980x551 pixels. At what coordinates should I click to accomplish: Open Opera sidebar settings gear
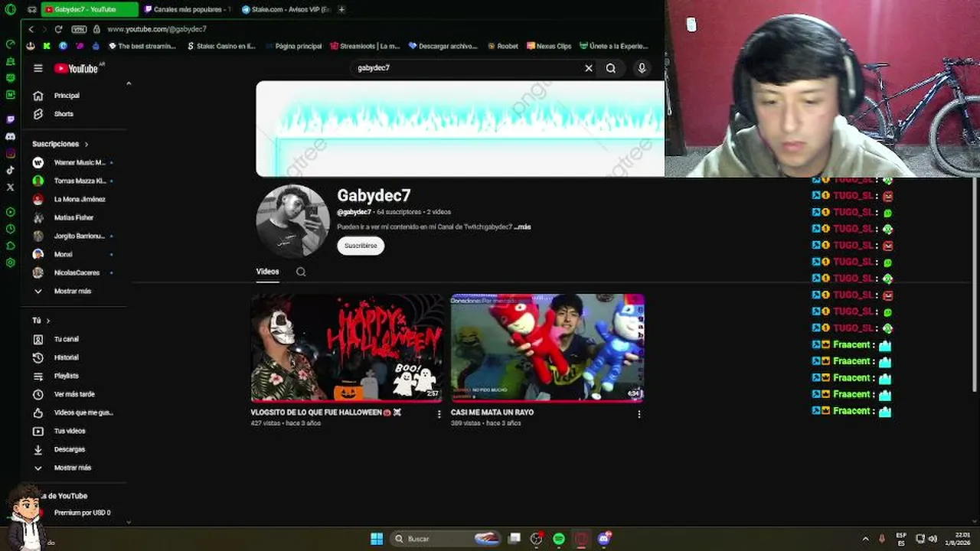pos(10,262)
